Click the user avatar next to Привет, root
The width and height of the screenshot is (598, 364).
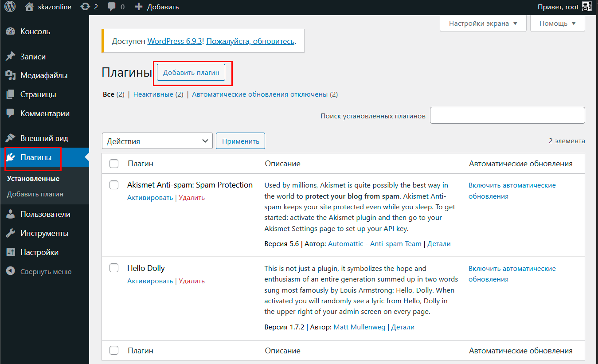pyautogui.click(x=587, y=7)
